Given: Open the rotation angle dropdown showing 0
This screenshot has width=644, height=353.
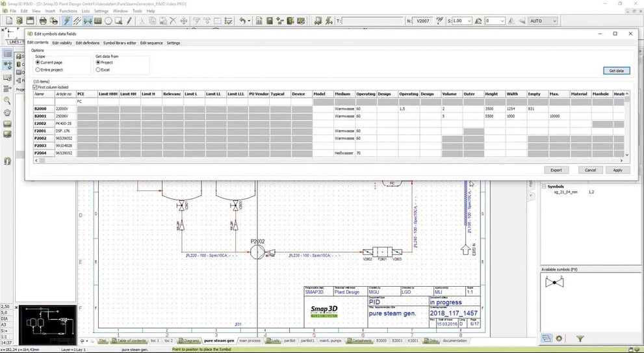Looking at the screenshot, I should point(502,21).
